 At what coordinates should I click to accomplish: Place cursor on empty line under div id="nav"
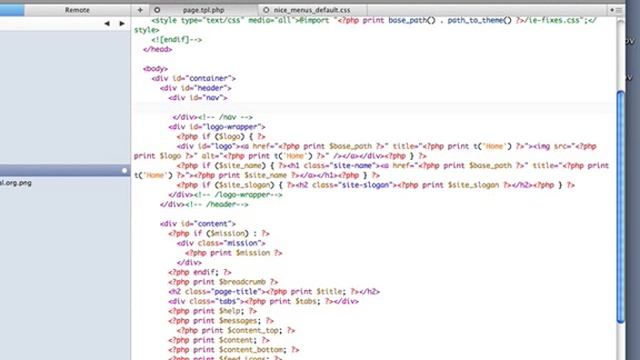pyautogui.click(x=373, y=107)
